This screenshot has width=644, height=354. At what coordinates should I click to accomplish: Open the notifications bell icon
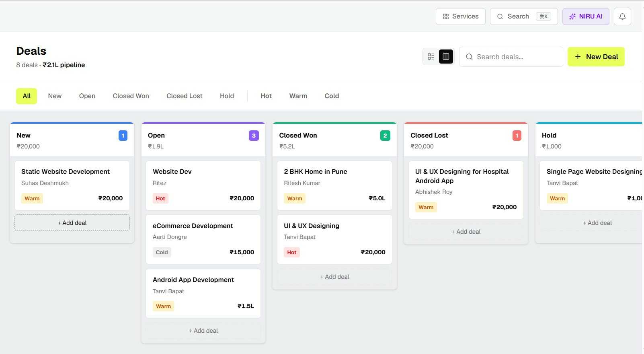coord(622,16)
